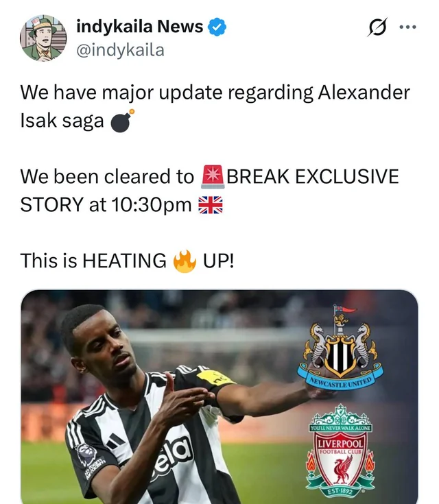Click the bomb emoji after Isak saga
439x504 pixels.
[122, 121]
